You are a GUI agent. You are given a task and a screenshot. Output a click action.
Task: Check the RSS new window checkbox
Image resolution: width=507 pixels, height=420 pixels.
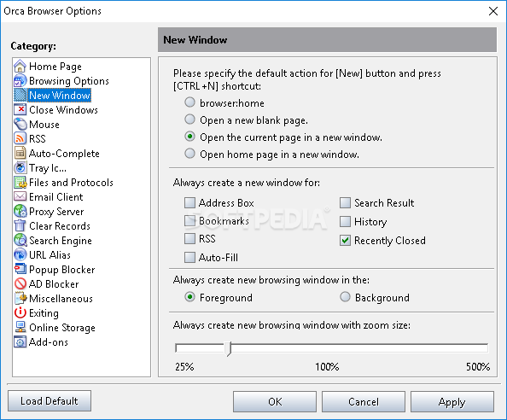pyautogui.click(x=189, y=239)
